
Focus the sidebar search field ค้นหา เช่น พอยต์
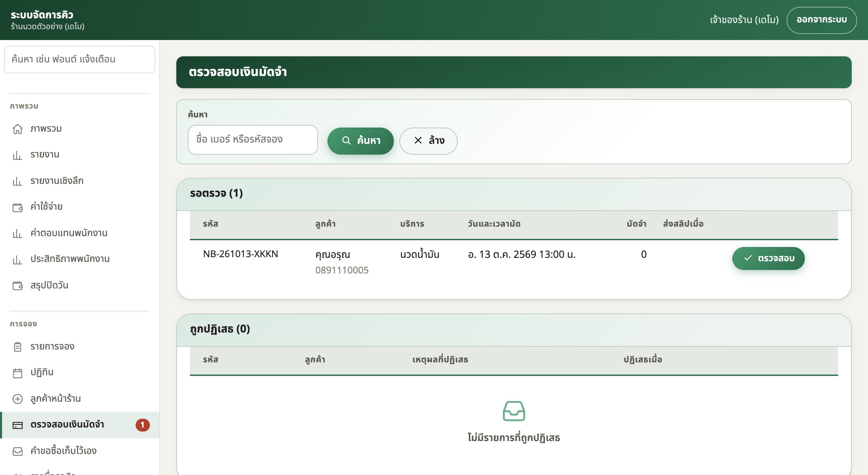pos(80,59)
